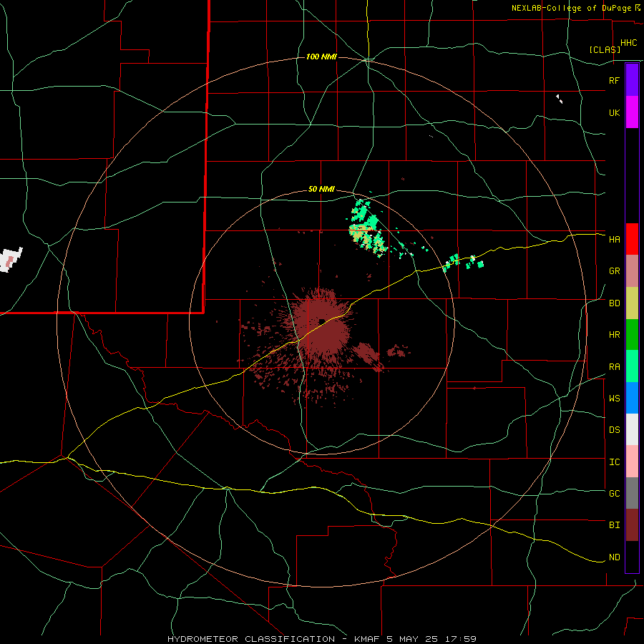Click the 100 NMI range ring label
Screen dimensions: 644x644
[321, 57]
